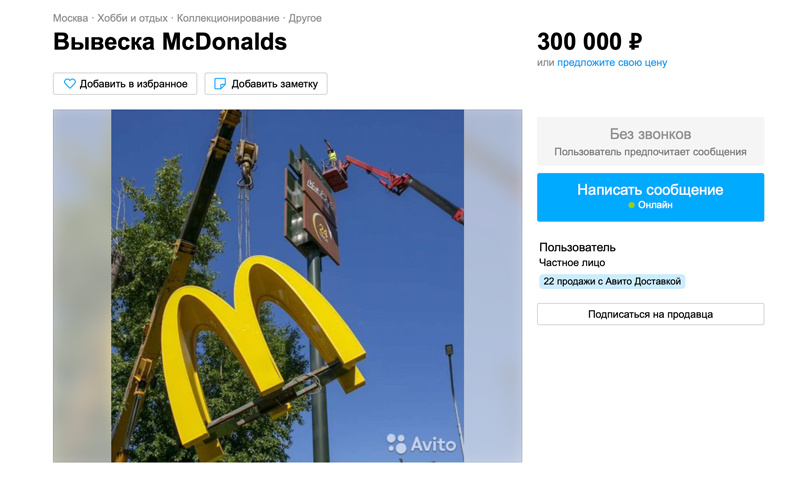
Task: Click the 22 продажи с Авито Доставкой badge
Action: [x=612, y=281]
